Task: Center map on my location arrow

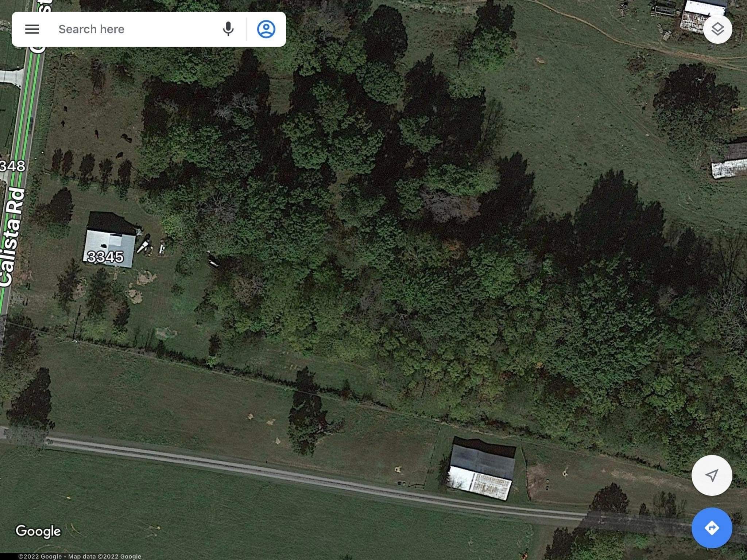Action: pos(712,475)
